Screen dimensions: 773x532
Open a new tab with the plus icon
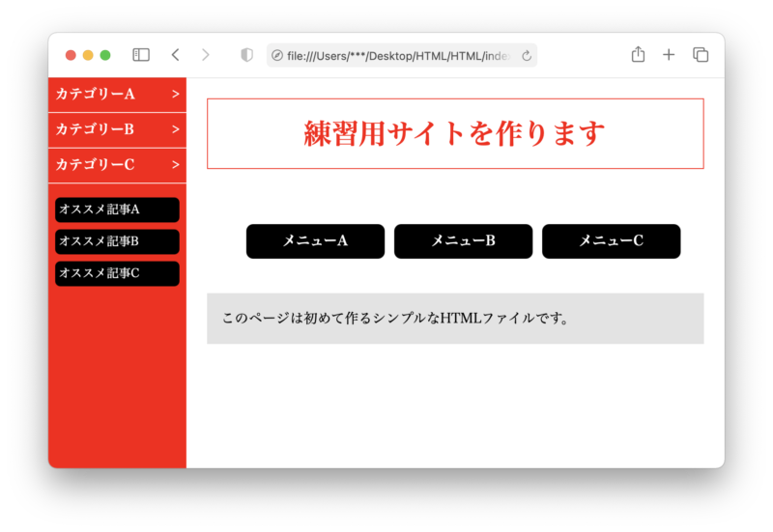(x=669, y=55)
